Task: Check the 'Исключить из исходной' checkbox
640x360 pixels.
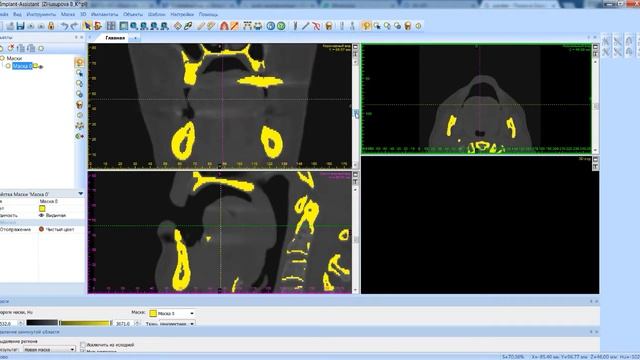Action: pos(83,345)
